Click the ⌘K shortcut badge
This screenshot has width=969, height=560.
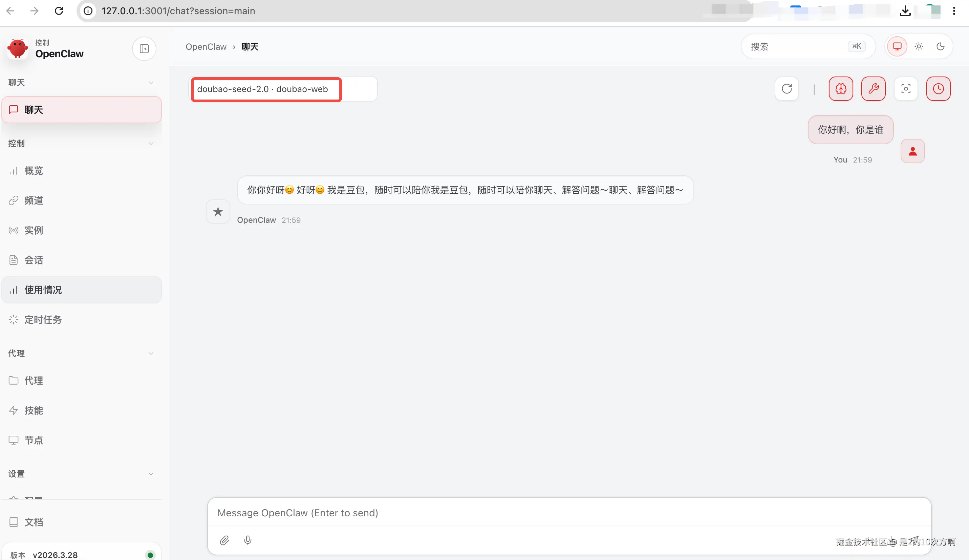(x=857, y=46)
